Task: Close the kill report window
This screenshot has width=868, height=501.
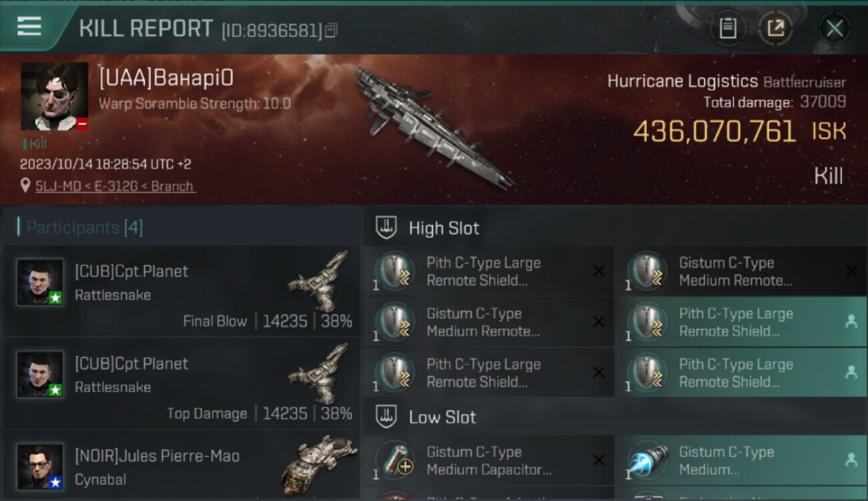Action: pos(834,28)
